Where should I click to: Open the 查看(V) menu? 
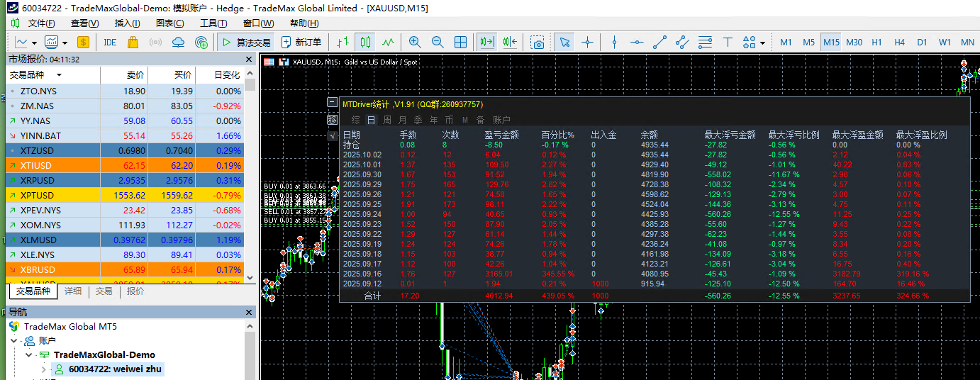pyautogui.click(x=84, y=23)
